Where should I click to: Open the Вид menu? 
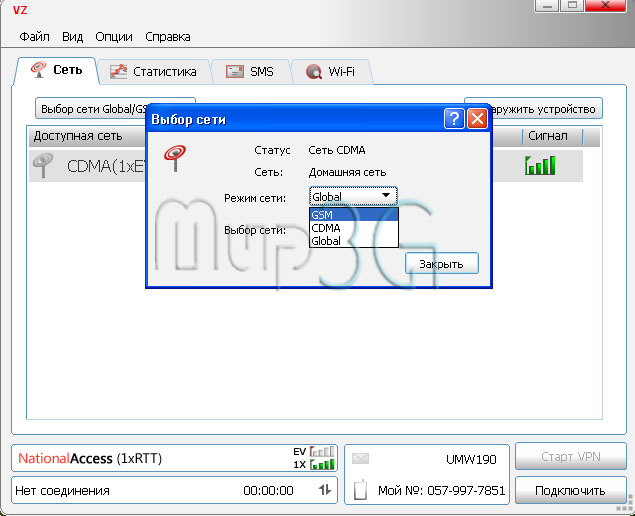(72, 37)
